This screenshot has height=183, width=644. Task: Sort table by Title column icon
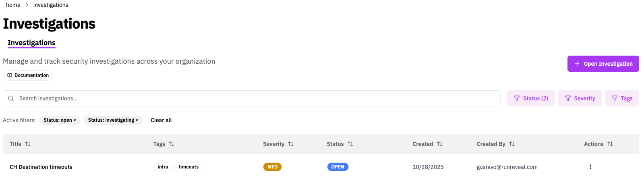coord(28,144)
